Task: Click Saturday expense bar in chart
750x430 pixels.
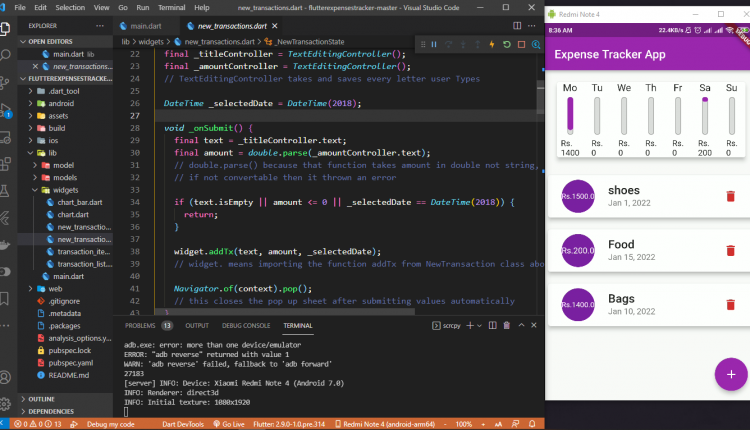Action: click(x=705, y=116)
